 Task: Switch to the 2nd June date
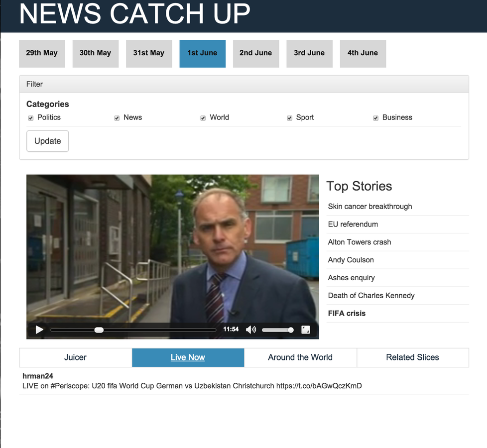(256, 53)
